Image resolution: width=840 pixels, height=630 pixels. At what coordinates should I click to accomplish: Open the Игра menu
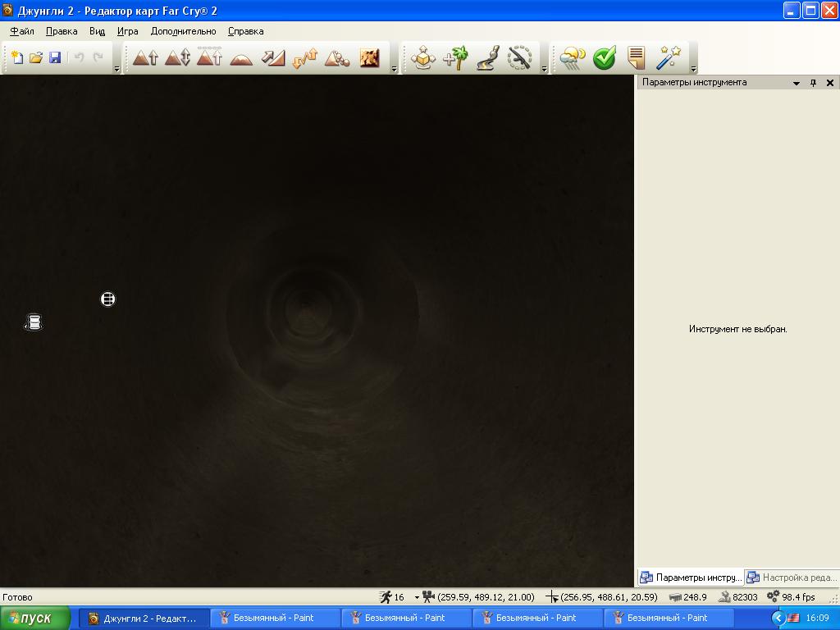point(127,31)
